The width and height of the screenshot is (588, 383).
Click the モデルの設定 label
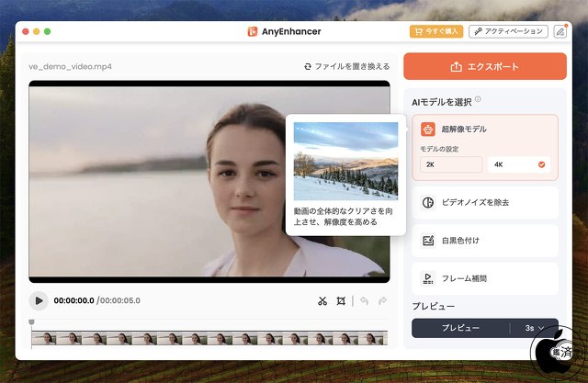pos(439,149)
